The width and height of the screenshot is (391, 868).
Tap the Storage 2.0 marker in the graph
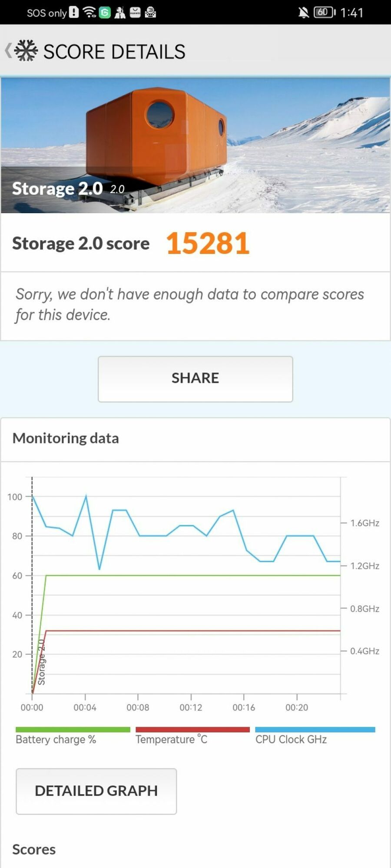[x=41, y=663]
